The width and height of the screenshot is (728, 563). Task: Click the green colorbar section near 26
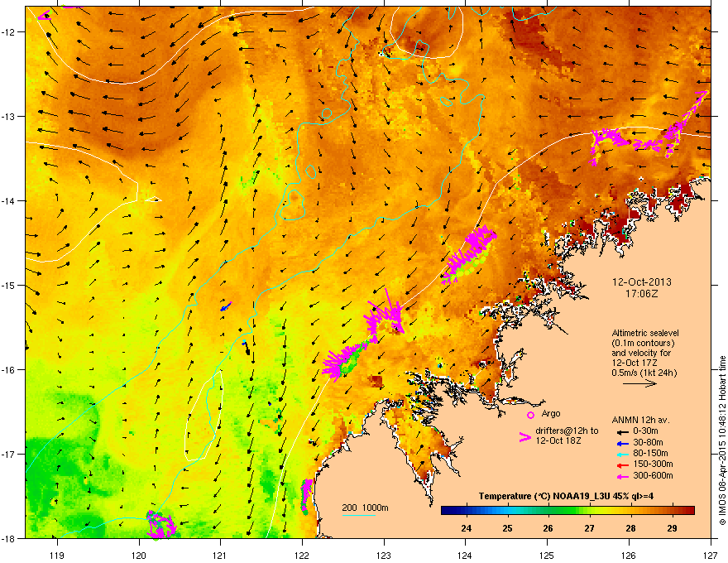[548, 511]
